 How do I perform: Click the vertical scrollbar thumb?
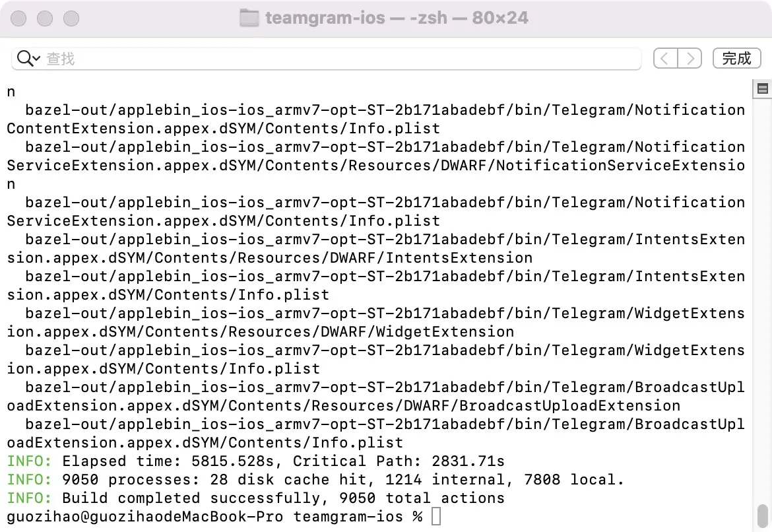tap(763, 514)
